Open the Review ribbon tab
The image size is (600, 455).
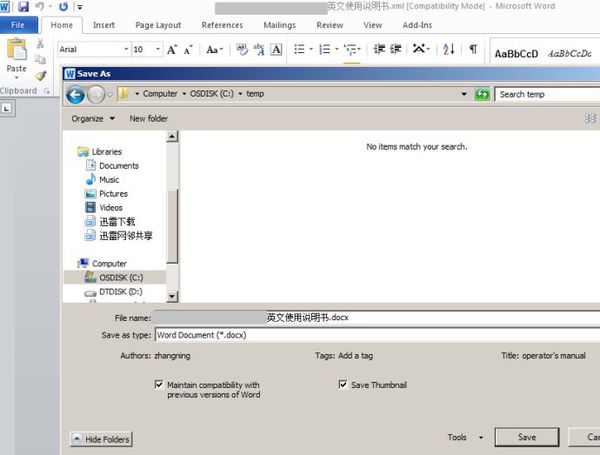(x=329, y=25)
